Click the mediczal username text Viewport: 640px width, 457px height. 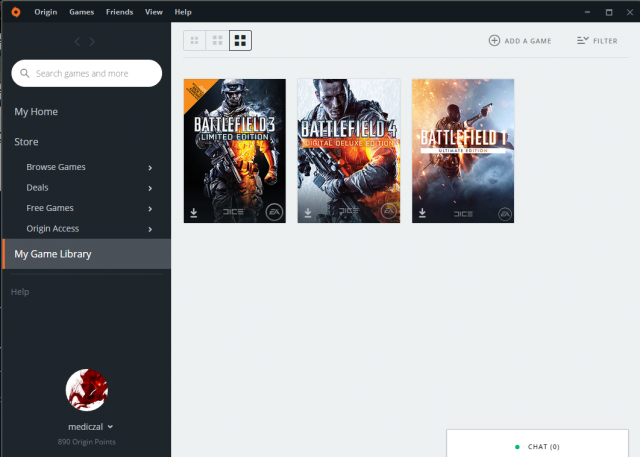point(85,427)
